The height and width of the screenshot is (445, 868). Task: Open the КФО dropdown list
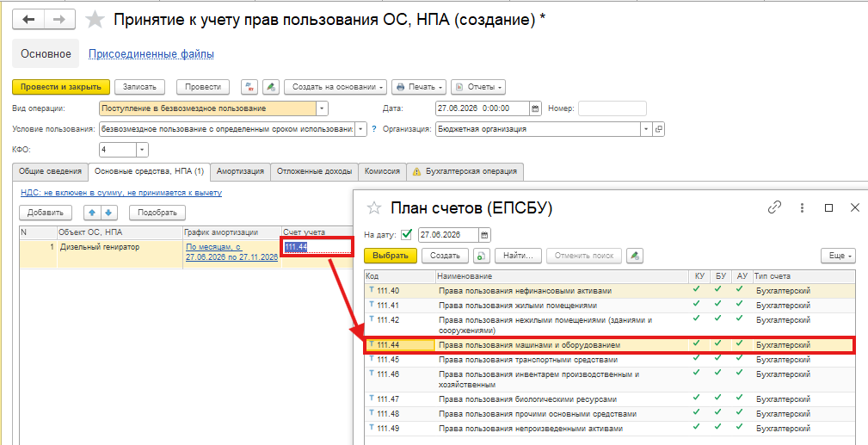[x=142, y=150]
